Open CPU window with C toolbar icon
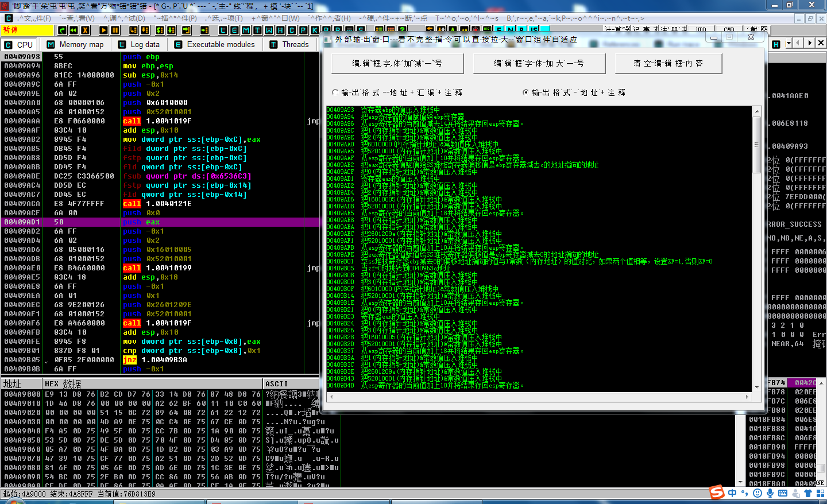 click(292, 30)
